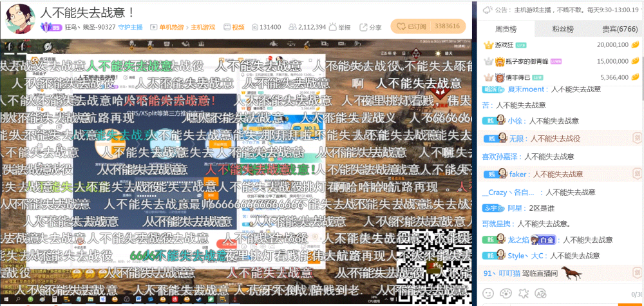Click the 守护主播 guardian link

(x=131, y=27)
